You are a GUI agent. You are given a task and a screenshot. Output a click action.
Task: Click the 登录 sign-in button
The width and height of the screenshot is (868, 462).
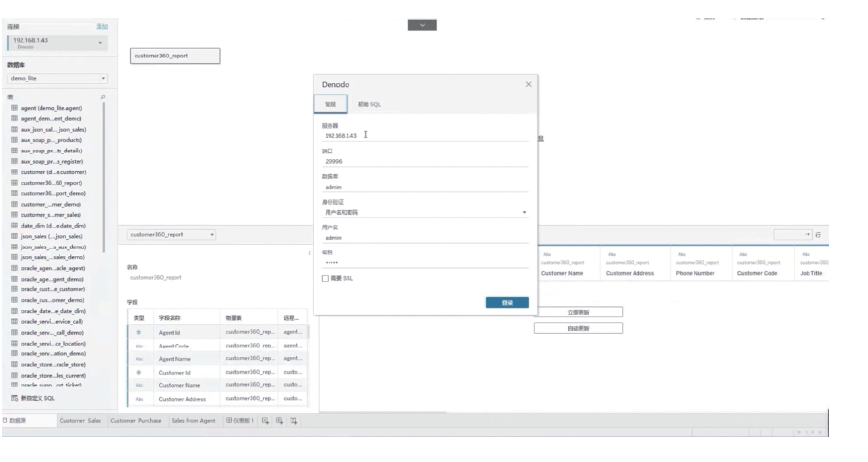tap(507, 303)
